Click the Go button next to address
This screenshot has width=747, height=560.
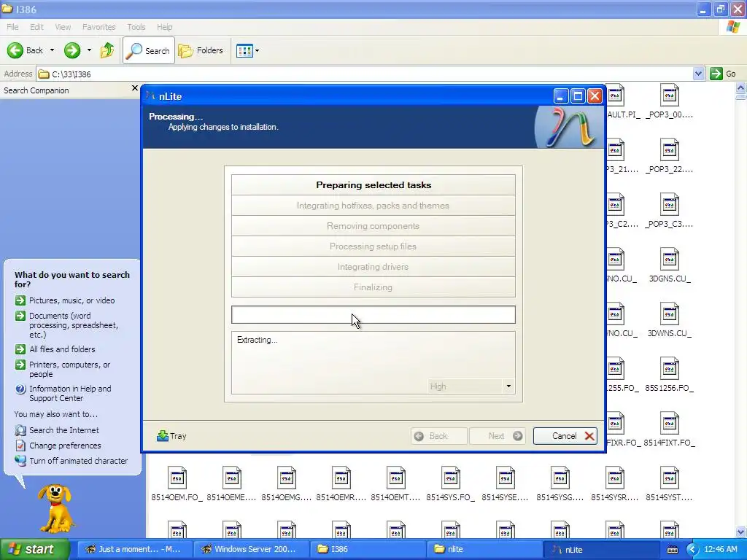(x=723, y=74)
